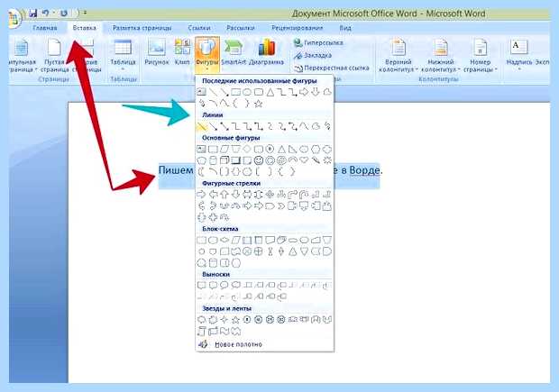This screenshot has height=392, width=559.
Task: Insert the 4-Point Star from Звезды и ленты
Action: (x=225, y=320)
